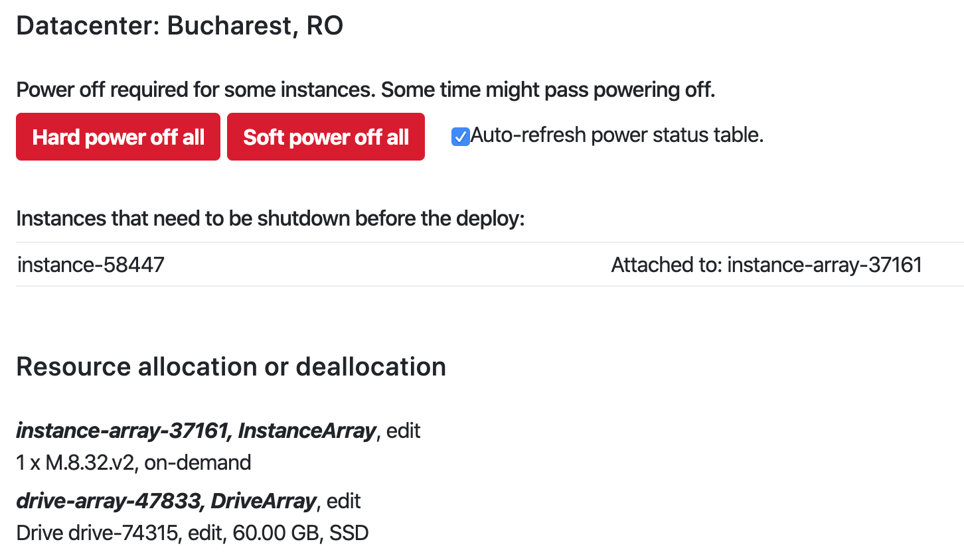964x560 pixels.
Task: Click the 60.00 GB, SSD drive details
Action: point(300,533)
